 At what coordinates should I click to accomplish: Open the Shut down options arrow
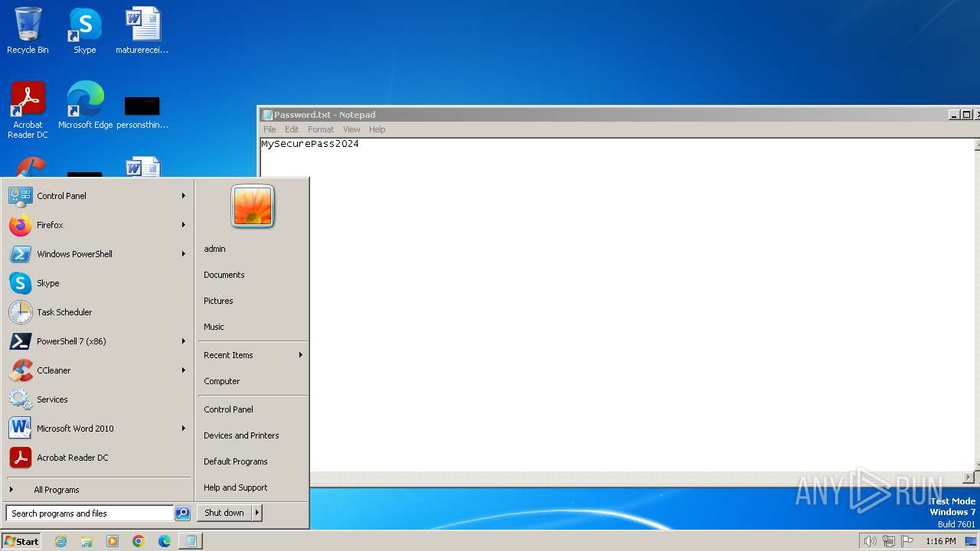click(257, 513)
